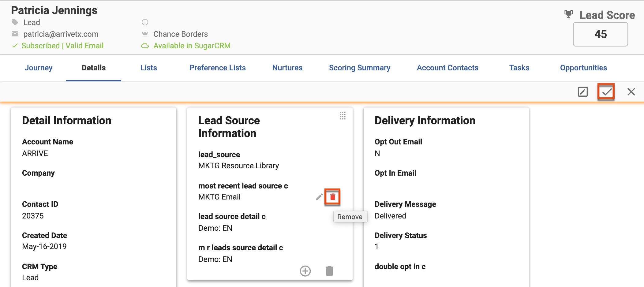Open the Journey tab

coord(39,68)
